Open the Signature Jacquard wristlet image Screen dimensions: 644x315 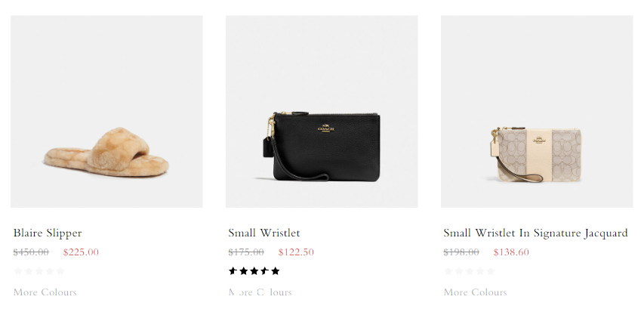tap(537, 111)
